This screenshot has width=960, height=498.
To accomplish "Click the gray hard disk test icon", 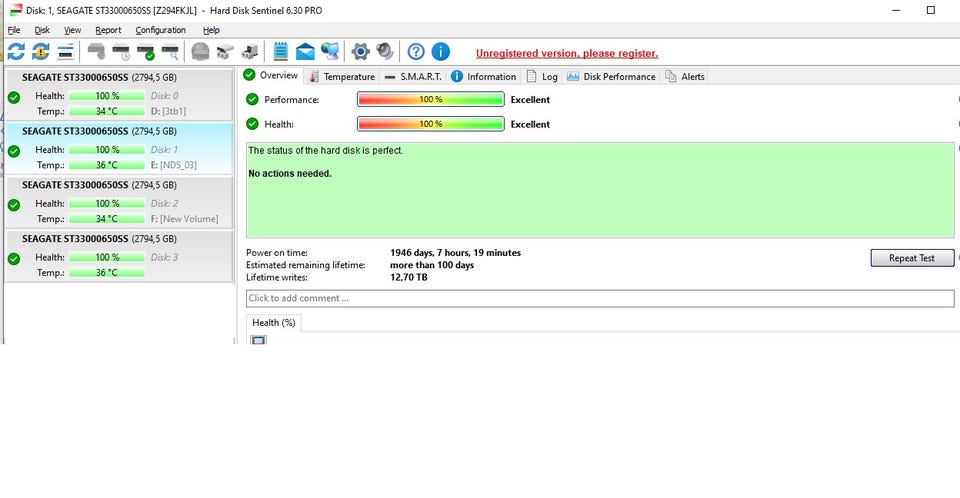I will tap(96, 52).
